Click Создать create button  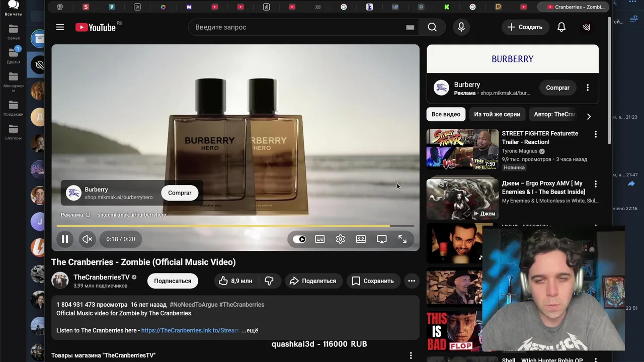[x=525, y=27]
